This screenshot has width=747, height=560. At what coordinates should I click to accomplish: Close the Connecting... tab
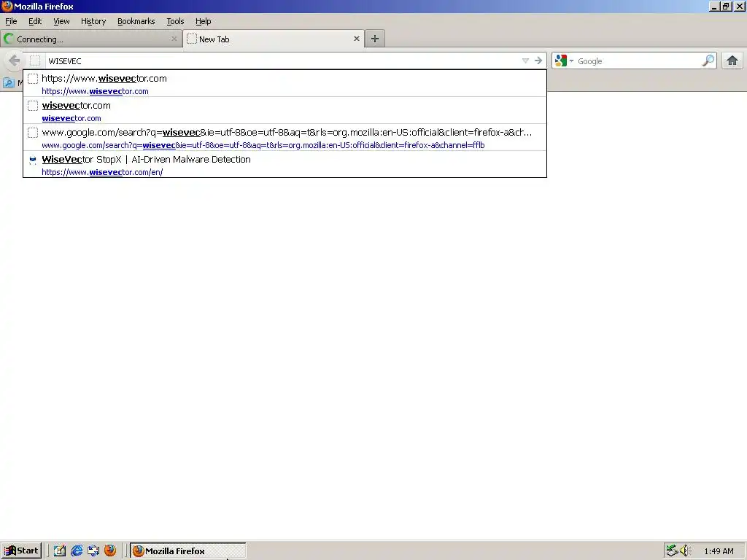pyautogui.click(x=174, y=39)
